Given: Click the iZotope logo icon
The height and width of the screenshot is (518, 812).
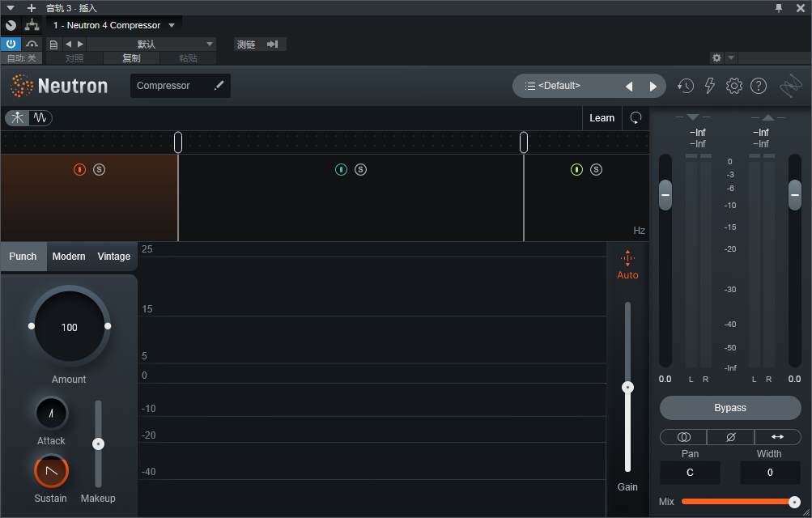Looking at the screenshot, I should click(791, 86).
